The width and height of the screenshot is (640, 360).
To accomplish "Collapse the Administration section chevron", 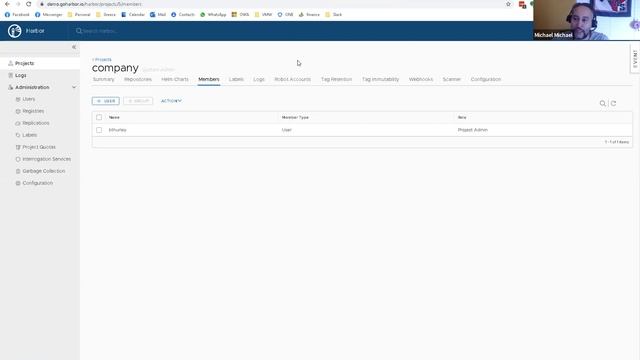I will [x=74, y=87].
